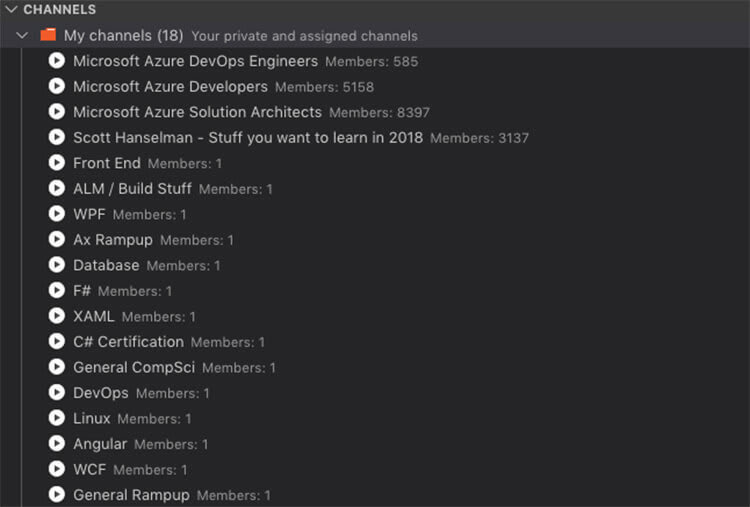
Task: Open Scott Hanselman - Stuff you want to learn
Action: coord(248,138)
